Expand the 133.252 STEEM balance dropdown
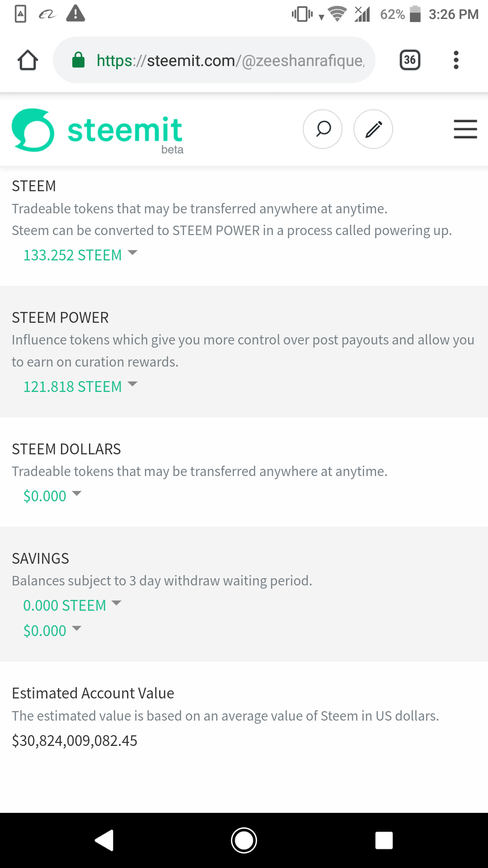This screenshot has height=868, width=488. coord(80,255)
